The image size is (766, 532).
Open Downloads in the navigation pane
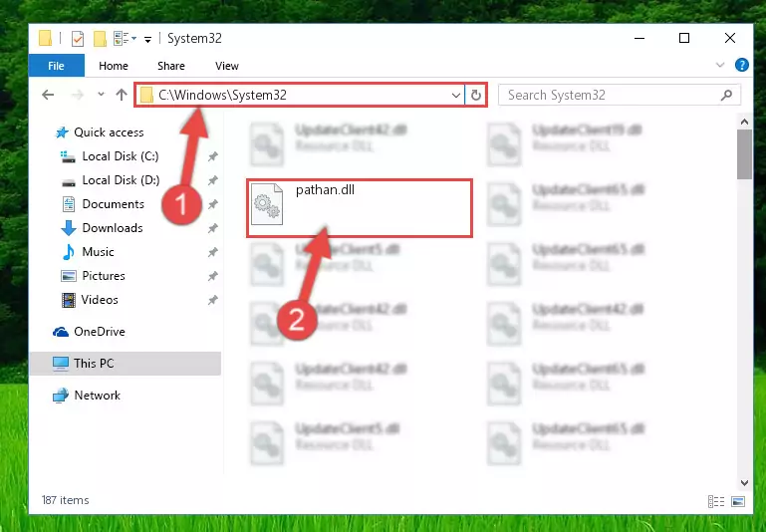113,228
